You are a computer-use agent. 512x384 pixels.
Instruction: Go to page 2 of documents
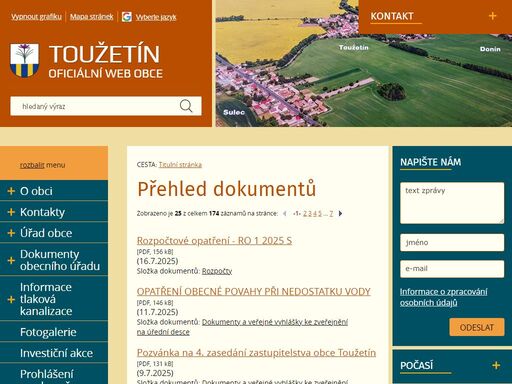click(x=305, y=214)
